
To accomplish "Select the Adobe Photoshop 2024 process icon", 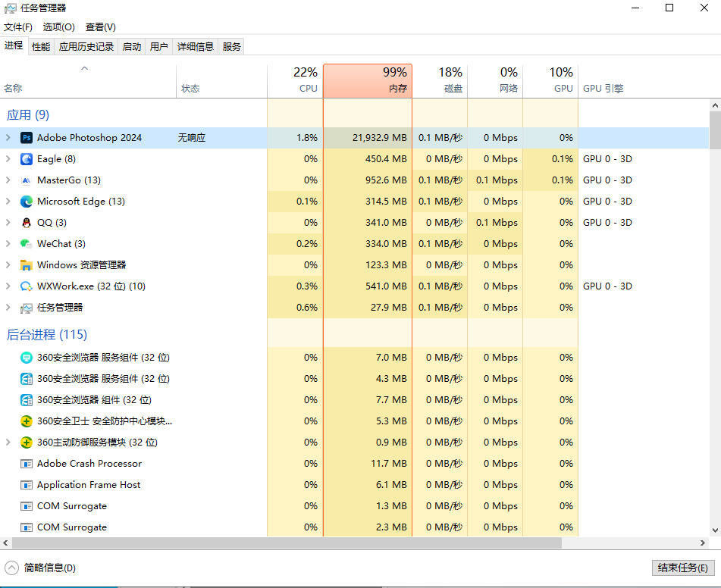I will (x=27, y=137).
